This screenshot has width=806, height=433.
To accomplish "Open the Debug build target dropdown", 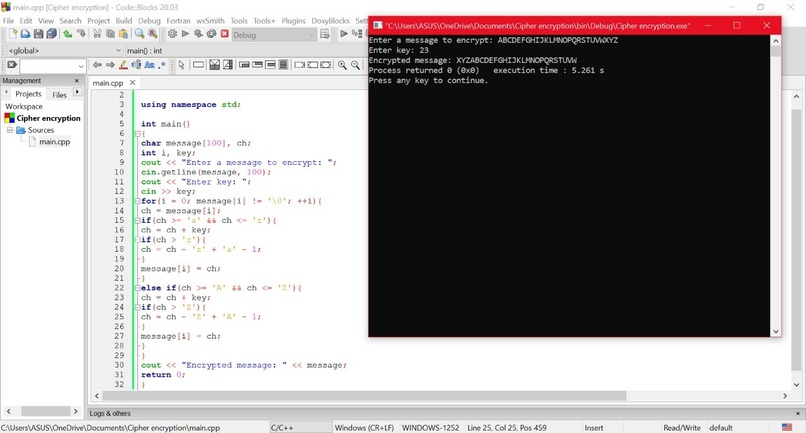I will click(x=274, y=34).
